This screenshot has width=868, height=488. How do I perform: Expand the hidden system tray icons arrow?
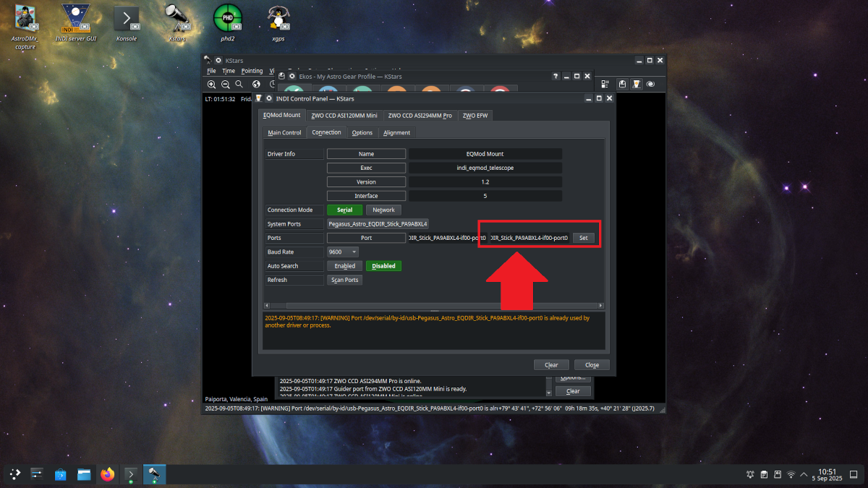[804, 474]
